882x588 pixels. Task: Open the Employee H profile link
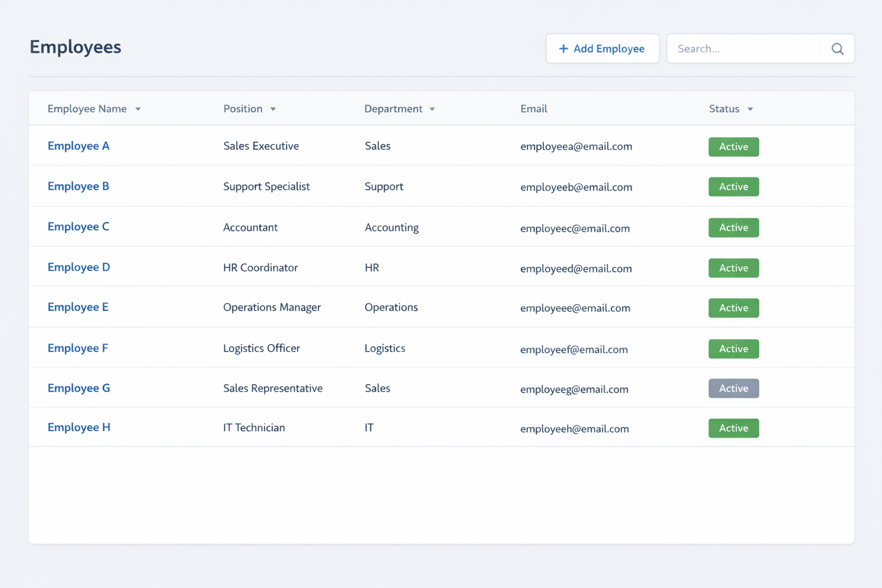pos(79,427)
